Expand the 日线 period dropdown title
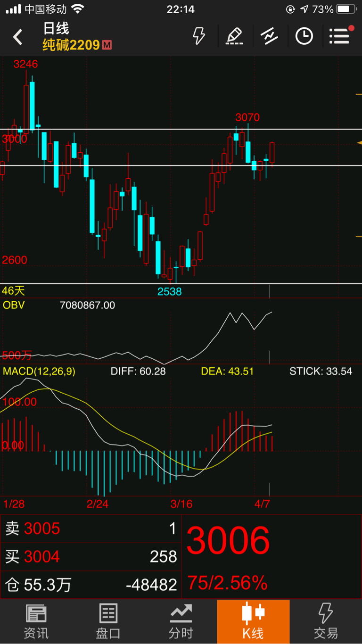Screen dimensions: 362x644 pos(56,28)
